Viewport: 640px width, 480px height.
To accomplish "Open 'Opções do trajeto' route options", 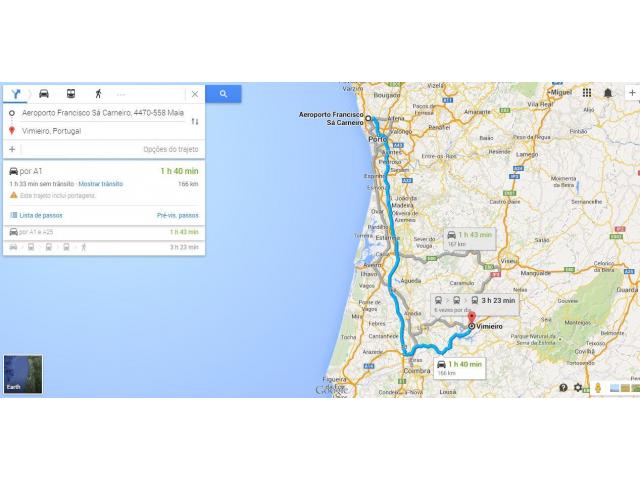I will (171, 149).
